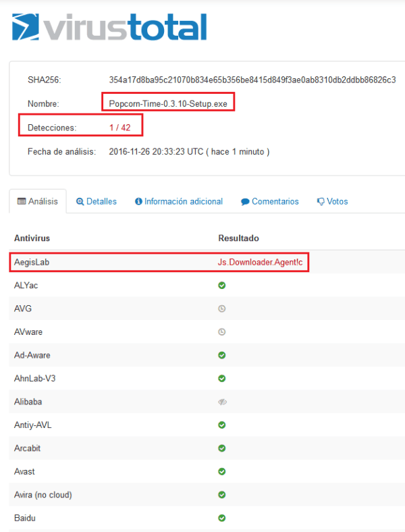Select the AVware antivirus name

point(28,331)
